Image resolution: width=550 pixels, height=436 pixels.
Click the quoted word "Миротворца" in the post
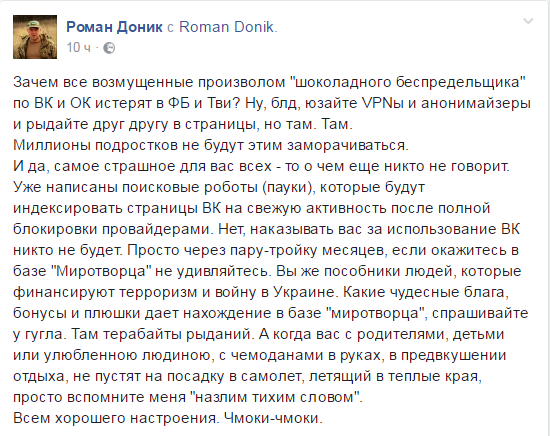tap(101, 271)
